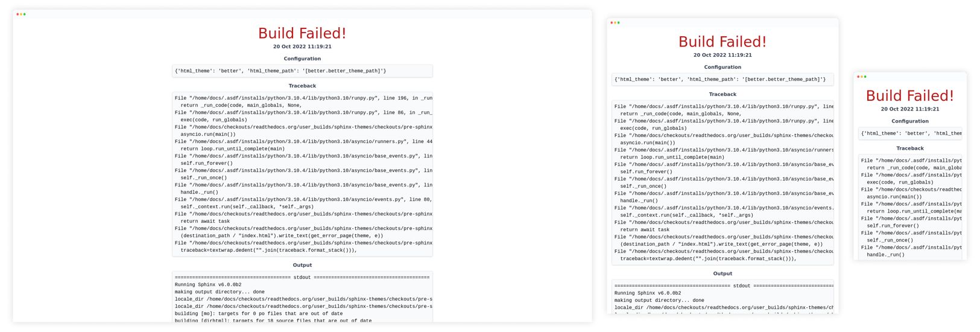Maximize the large left window via green dot
The width and height of the screenshot is (980, 332).
pyautogui.click(x=24, y=14)
